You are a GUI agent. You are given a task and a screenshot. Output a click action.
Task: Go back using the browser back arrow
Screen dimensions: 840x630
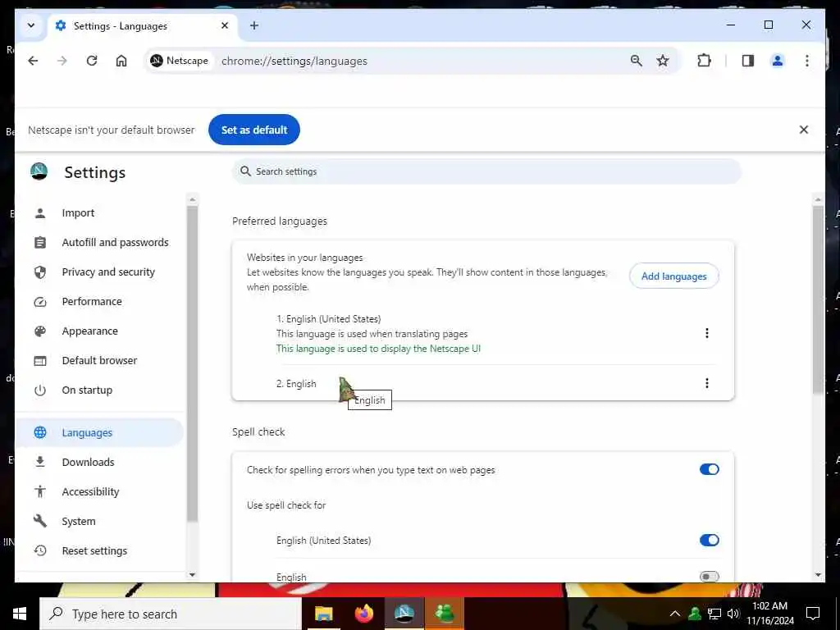pos(33,61)
